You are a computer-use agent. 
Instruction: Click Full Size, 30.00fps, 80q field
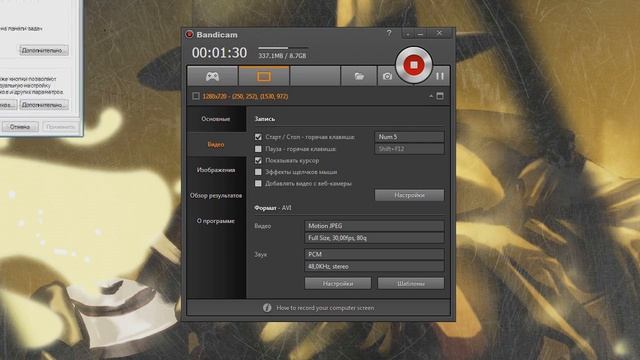click(374, 238)
